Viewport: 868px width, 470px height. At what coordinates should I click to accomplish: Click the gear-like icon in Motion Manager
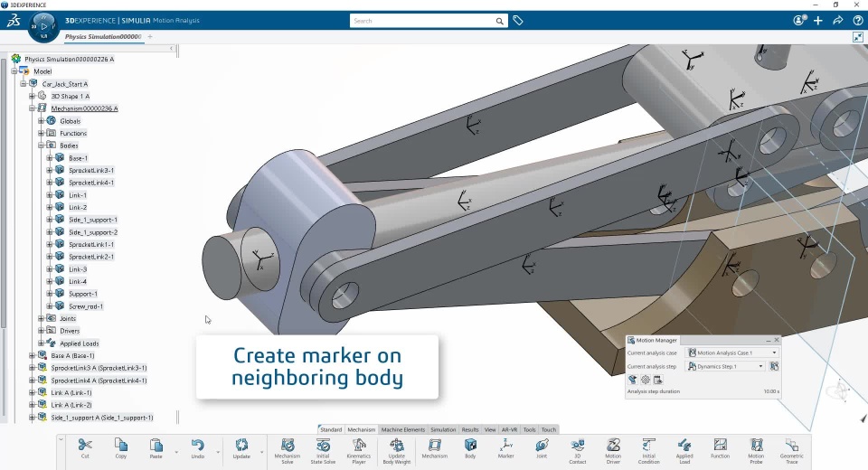pos(646,380)
